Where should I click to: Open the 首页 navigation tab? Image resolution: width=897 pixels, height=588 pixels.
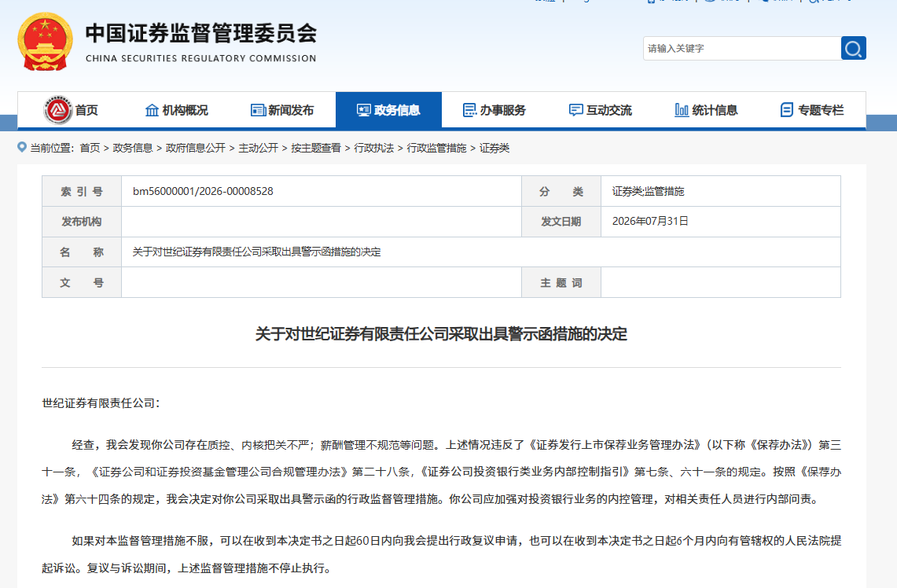point(71,110)
